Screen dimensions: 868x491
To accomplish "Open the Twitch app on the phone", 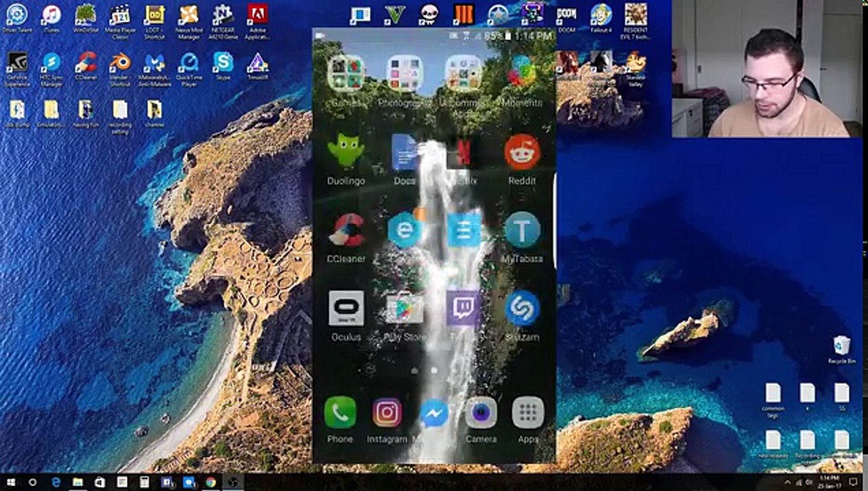I will 463,308.
